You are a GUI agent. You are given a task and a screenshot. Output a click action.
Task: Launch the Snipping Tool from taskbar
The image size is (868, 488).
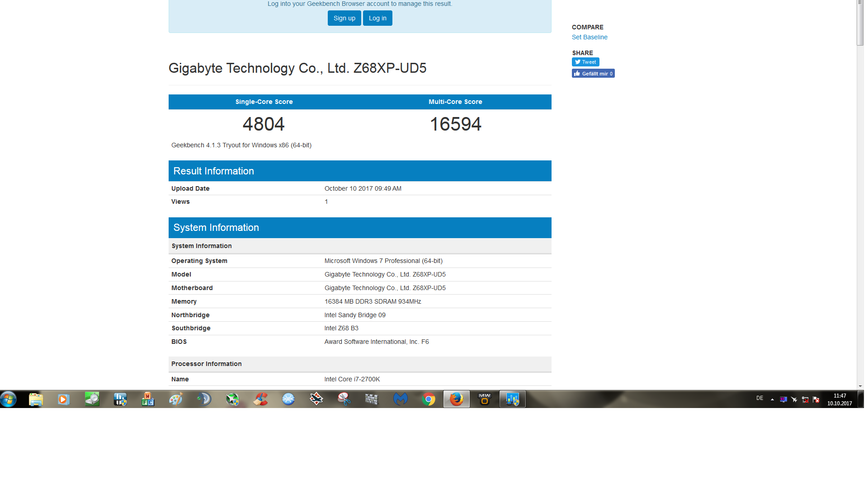pos(344,399)
